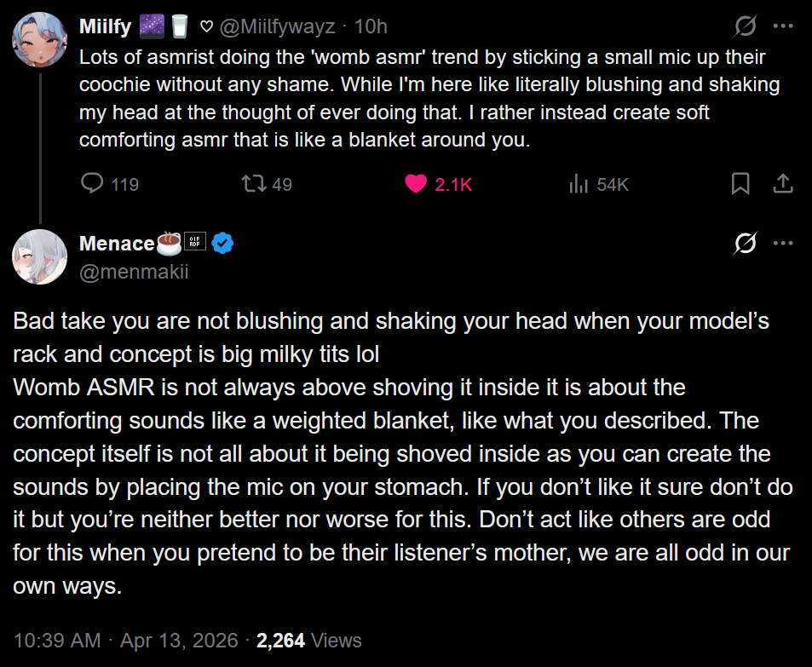The height and width of the screenshot is (667, 812).
Task: Expand the three-dot menu on Menace's reply
Action: click(783, 244)
